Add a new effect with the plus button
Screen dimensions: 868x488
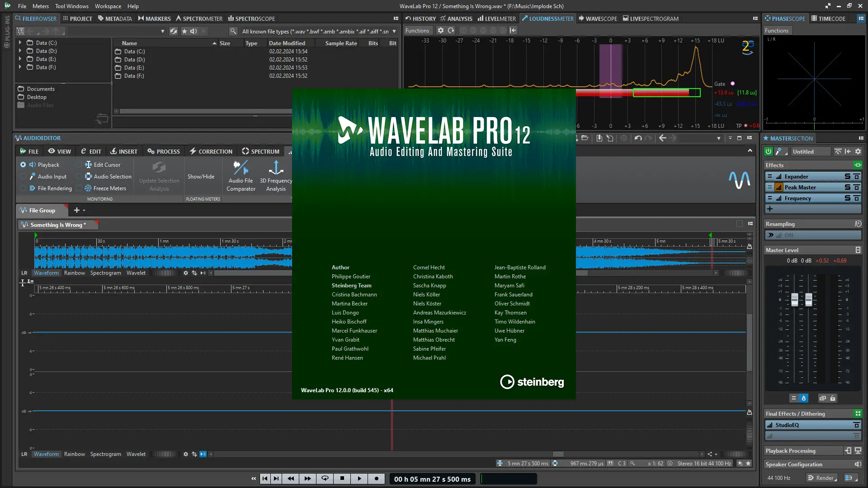click(771, 209)
